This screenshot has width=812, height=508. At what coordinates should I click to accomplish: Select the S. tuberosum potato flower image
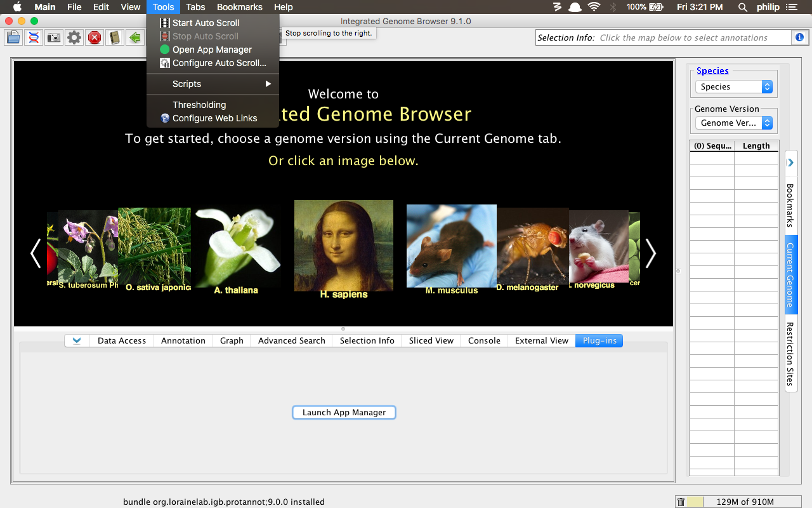[x=88, y=246]
